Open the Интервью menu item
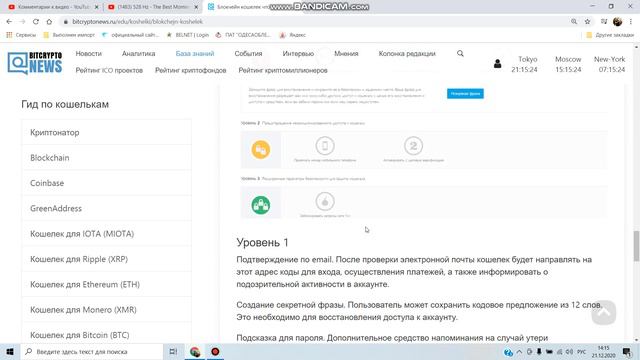 click(298, 53)
